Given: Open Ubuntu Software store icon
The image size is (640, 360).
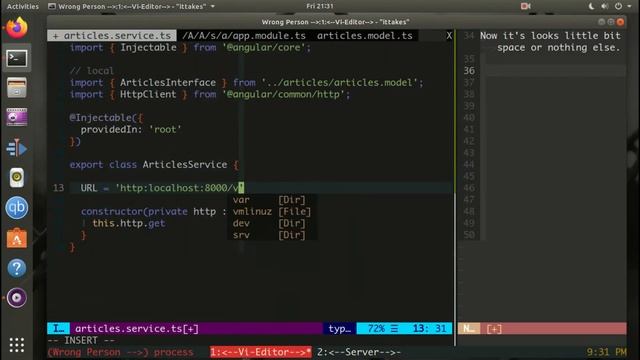Looking at the screenshot, I should (16, 238).
